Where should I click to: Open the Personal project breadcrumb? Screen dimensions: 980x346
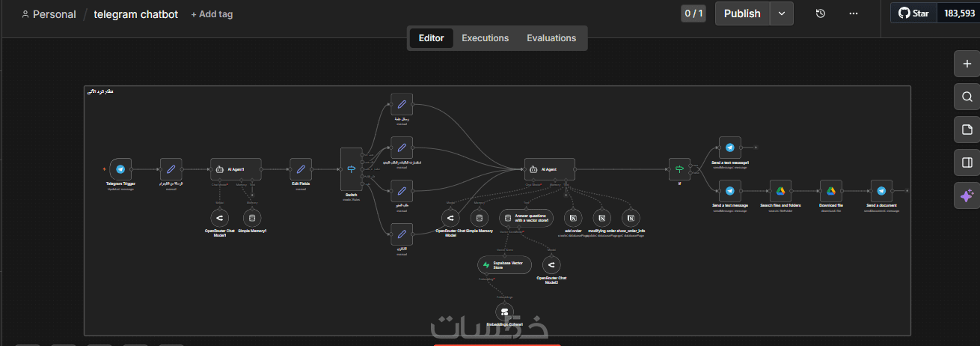click(x=49, y=14)
